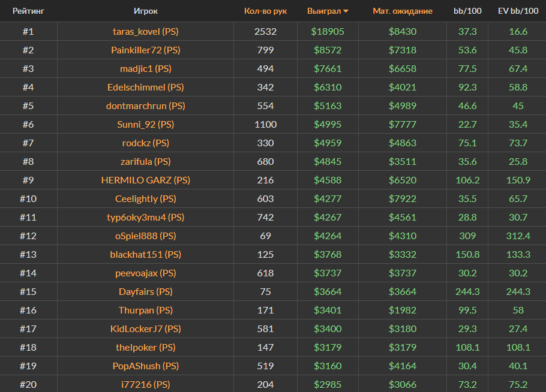
Task: Open player taras_kovel (PS) profile
Action: click(146, 32)
